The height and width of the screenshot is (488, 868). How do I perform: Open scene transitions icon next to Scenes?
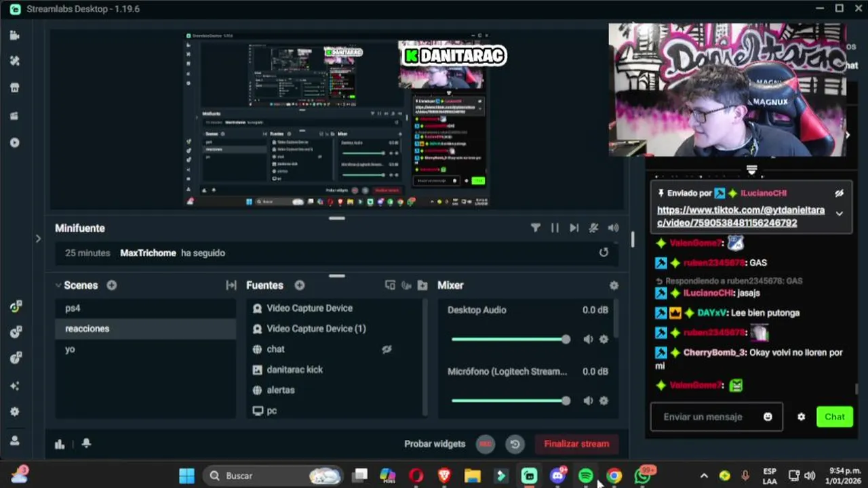click(231, 285)
